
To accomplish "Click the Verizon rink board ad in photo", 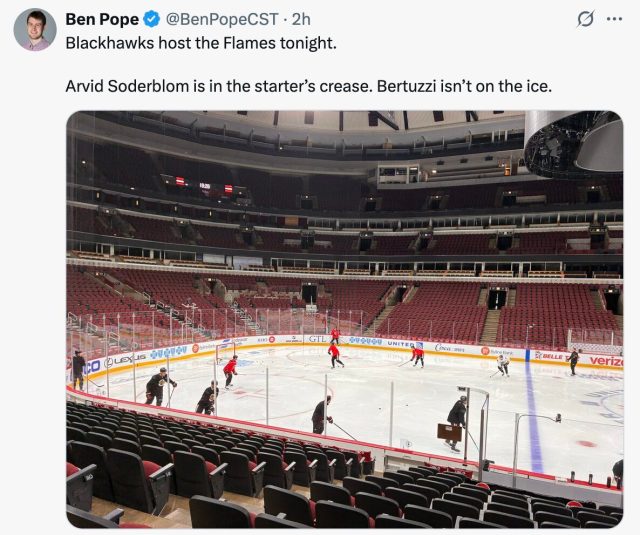I will tap(605, 360).
